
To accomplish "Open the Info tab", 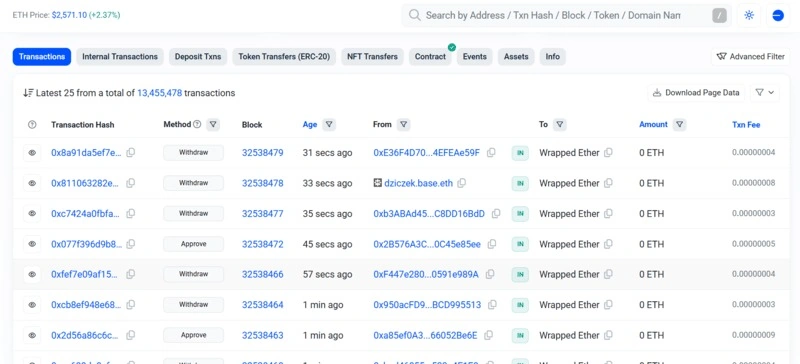I will [x=553, y=57].
